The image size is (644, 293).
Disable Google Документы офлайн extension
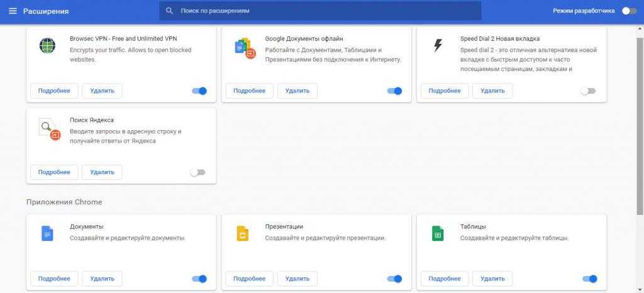click(395, 91)
